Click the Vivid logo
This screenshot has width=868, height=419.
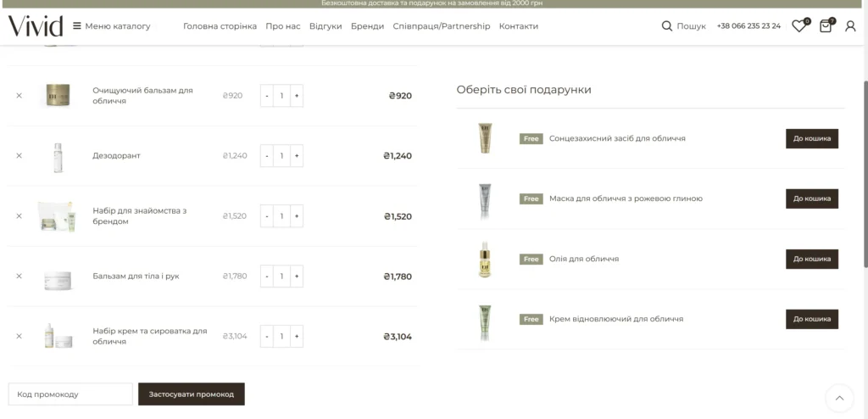tap(36, 26)
